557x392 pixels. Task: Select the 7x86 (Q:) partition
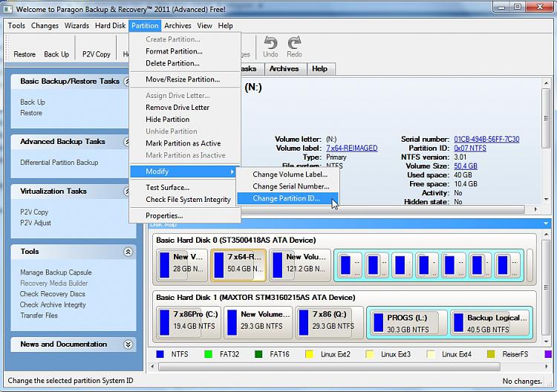(329, 322)
